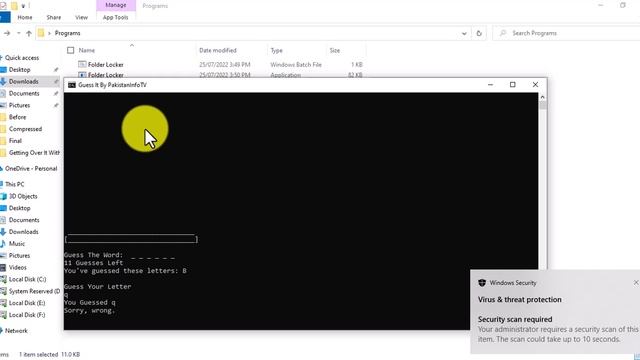Sort by Name column header
Screen dimensions: 640x360
coord(87,50)
